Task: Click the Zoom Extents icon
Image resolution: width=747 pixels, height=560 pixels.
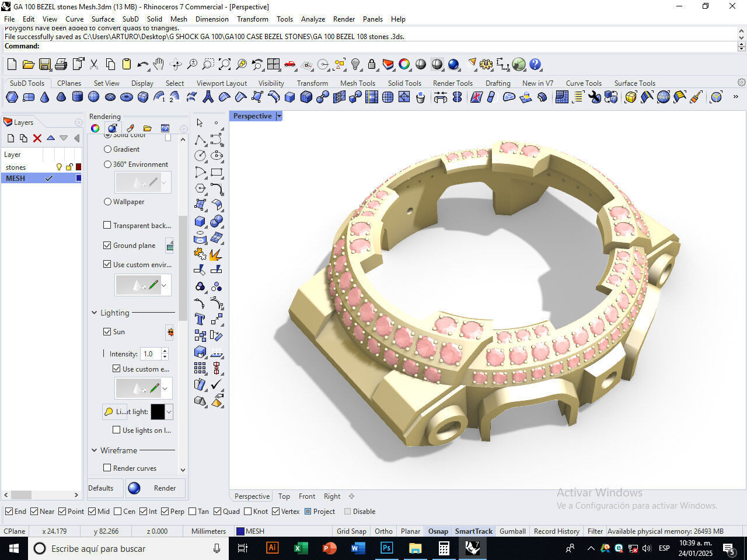Action: [x=224, y=64]
